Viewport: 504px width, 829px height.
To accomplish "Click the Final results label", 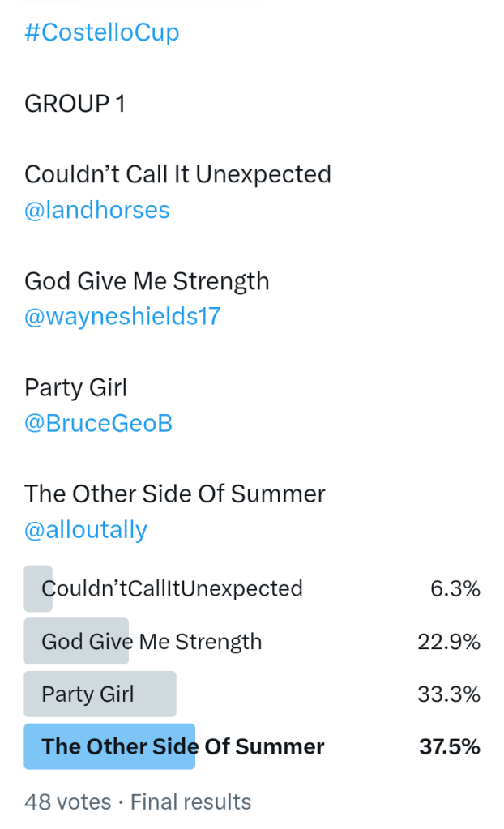I will (190, 801).
